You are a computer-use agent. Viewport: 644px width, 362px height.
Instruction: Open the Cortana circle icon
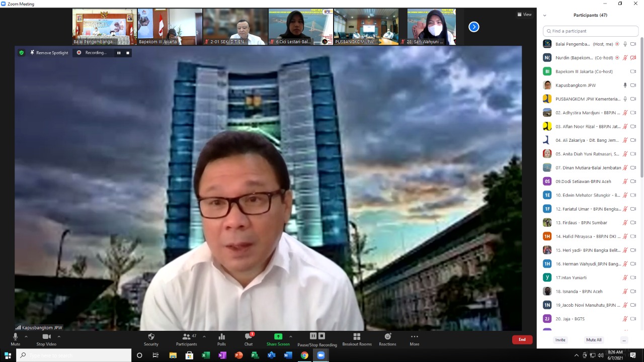[139, 355]
